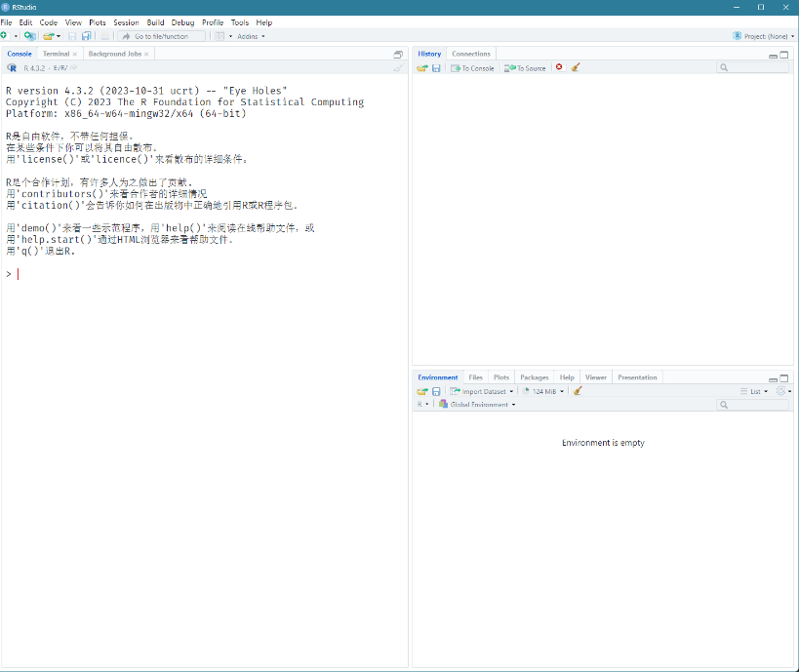Open the Build menu
The image size is (799, 672).
155,22
